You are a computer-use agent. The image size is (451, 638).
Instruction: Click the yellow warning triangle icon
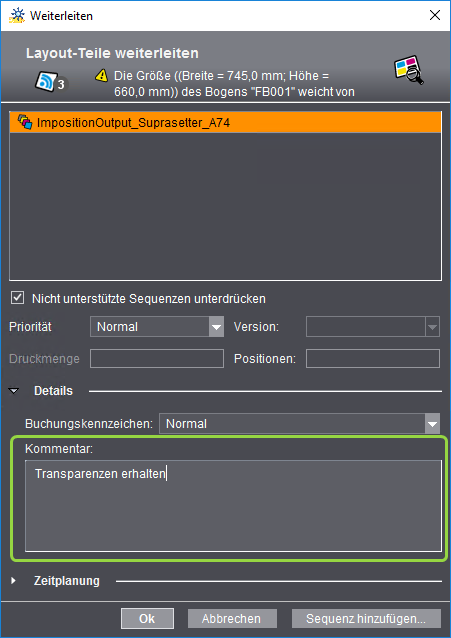(x=101, y=76)
